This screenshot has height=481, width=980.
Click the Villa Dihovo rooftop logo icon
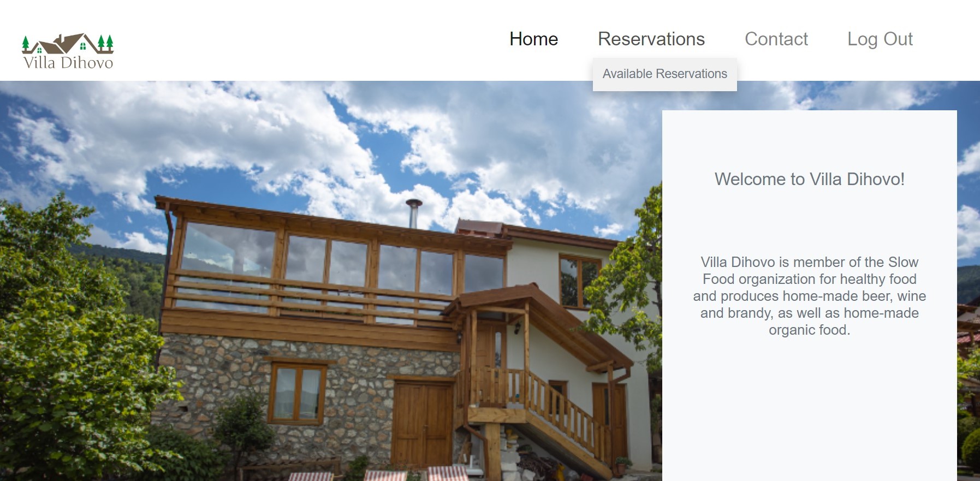(68, 44)
